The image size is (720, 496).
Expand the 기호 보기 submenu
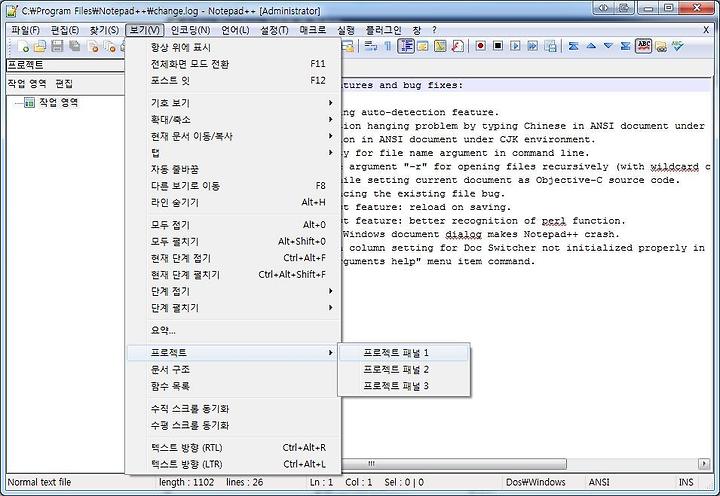[233, 103]
